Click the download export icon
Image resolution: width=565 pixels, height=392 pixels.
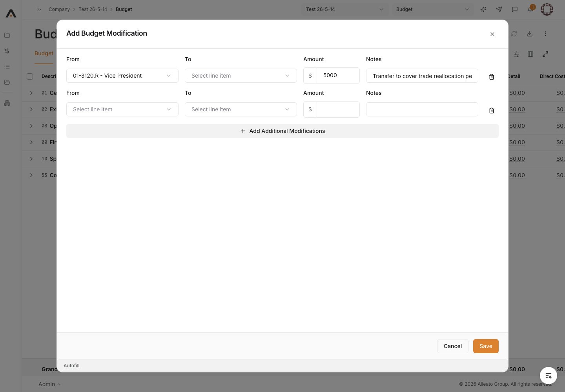click(530, 34)
